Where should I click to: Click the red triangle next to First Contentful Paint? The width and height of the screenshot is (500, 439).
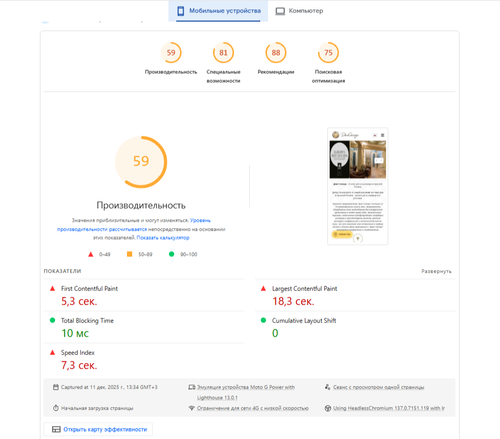point(52,289)
